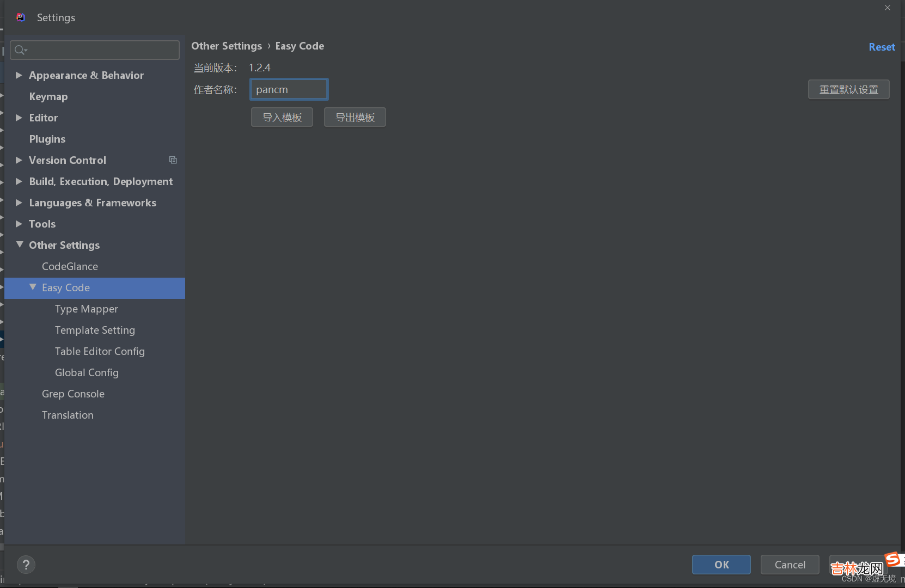Focus the 作者名称 author name field
The height and width of the screenshot is (588, 905).
click(x=289, y=89)
